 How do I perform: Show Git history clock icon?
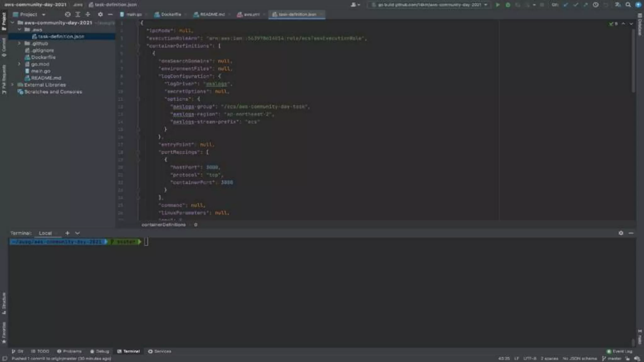pyautogui.click(x=596, y=5)
